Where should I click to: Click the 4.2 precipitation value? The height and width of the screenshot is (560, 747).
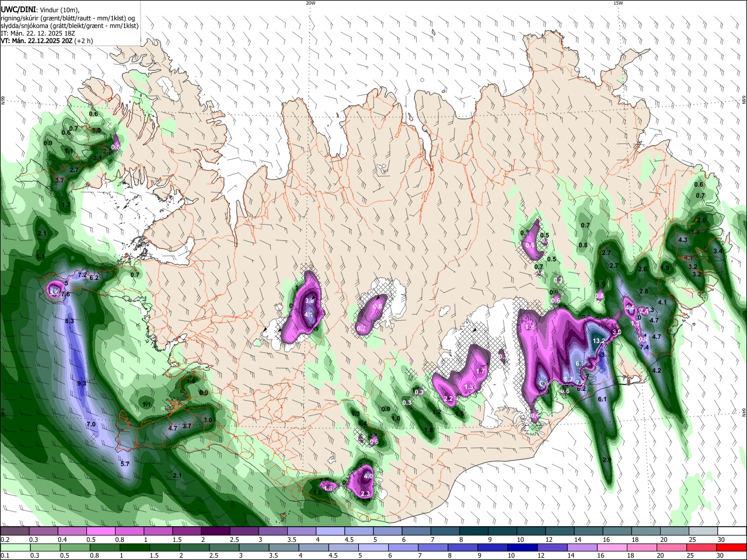coord(656,370)
